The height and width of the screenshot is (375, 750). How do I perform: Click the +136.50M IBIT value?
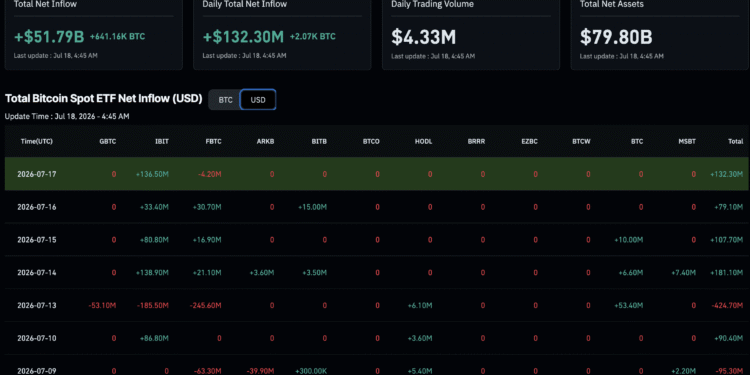coord(152,174)
